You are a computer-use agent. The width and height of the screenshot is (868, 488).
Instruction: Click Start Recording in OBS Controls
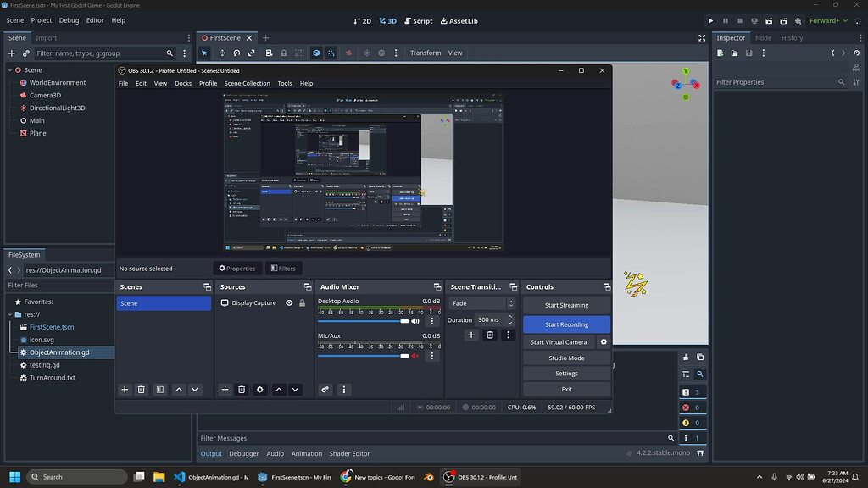coord(565,324)
